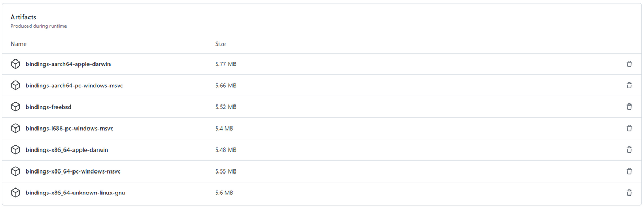Click package icon beside bindings-aarch64-apple-darwin
The width and height of the screenshot is (644, 210).
point(16,64)
